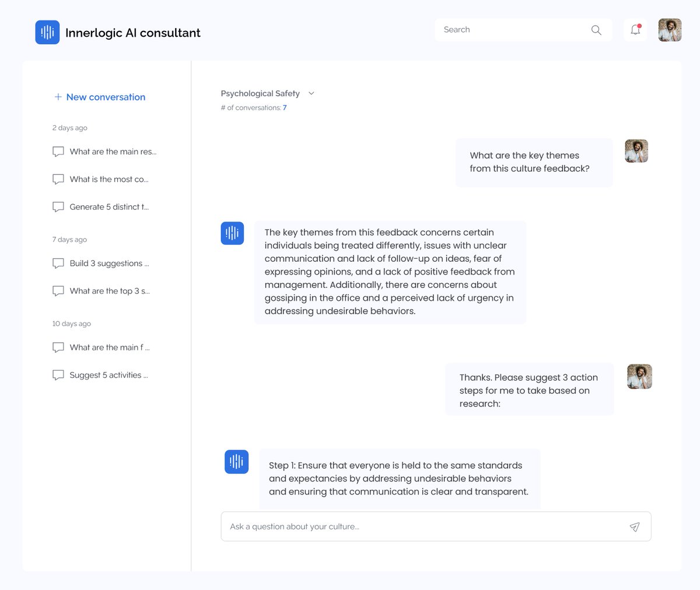700x590 pixels.
Task: Open the profile avatar in header
Action: (x=670, y=30)
